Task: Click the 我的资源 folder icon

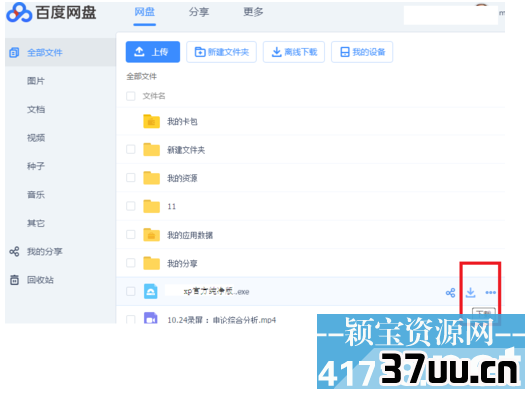Action: (151, 178)
